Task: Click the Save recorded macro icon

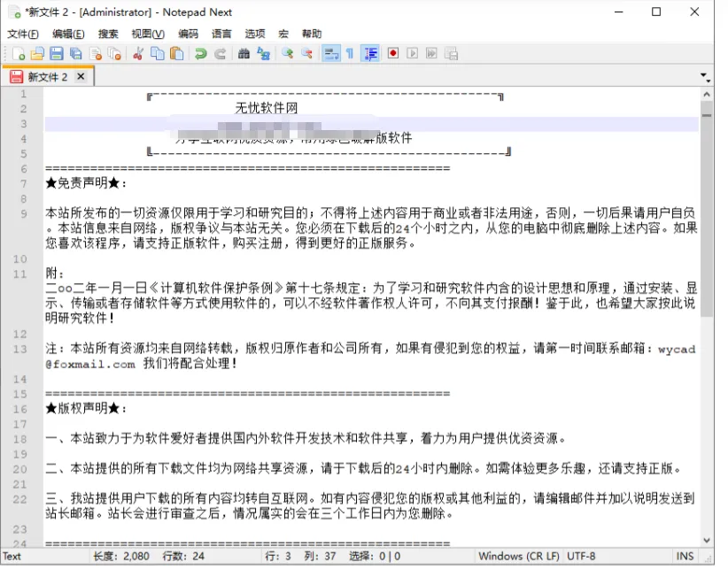Action: [x=452, y=54]
